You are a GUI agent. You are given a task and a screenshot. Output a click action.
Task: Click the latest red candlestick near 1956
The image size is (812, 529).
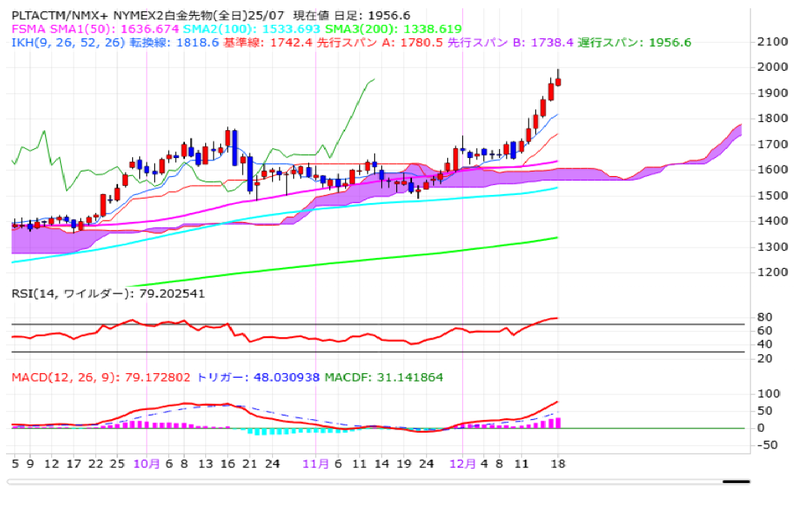pyautogui.click(x=558, y=81)
